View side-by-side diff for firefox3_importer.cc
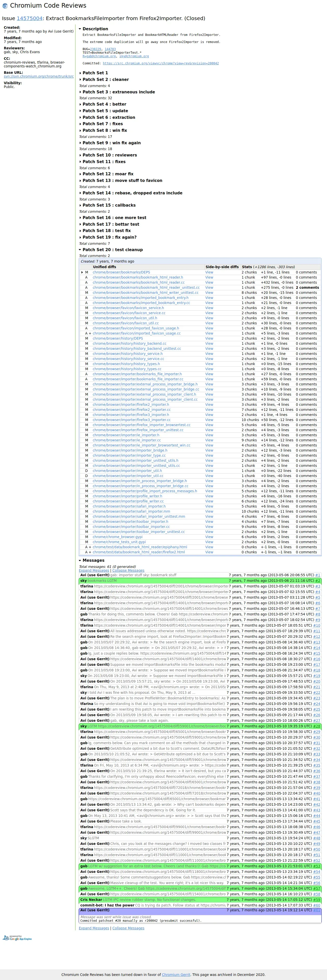 [x=209, y=420]
